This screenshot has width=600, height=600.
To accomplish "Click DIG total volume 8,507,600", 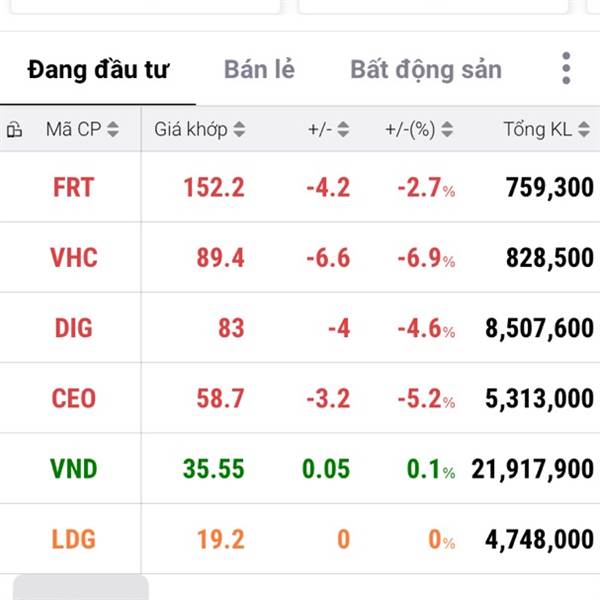I will (540, 329).
